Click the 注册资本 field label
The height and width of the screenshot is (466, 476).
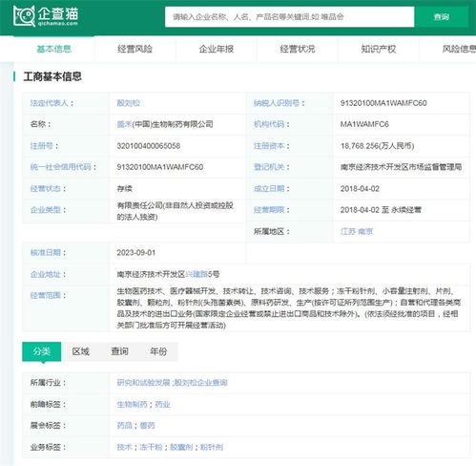[x=269, y=146]
